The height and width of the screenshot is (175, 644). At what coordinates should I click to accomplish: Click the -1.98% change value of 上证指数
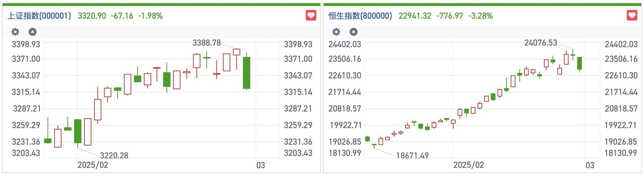coord(150,16)
